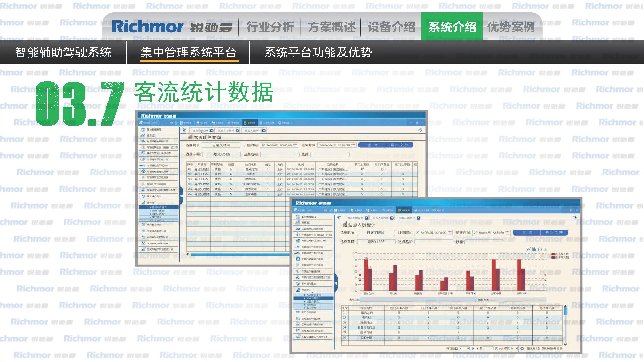Close the first page tab in 客流明细查询 window
The width and height of the screenshot is (644, 362).
[212, 130]
